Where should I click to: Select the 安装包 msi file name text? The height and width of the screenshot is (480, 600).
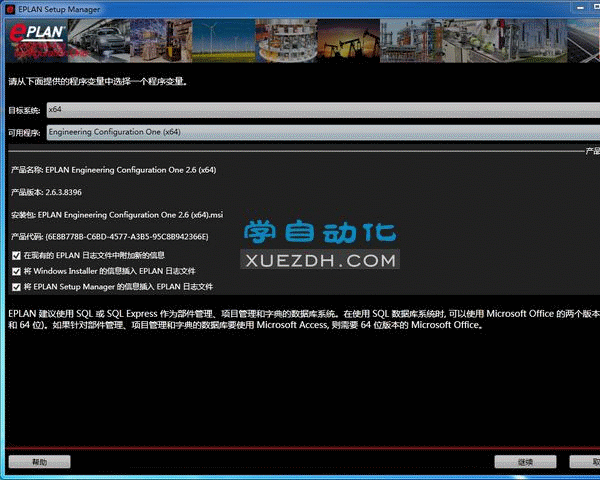coord(130,215)
